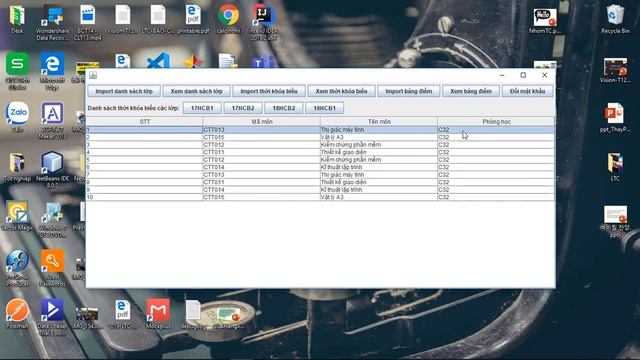Click the STT column header

tap(144, 122)
